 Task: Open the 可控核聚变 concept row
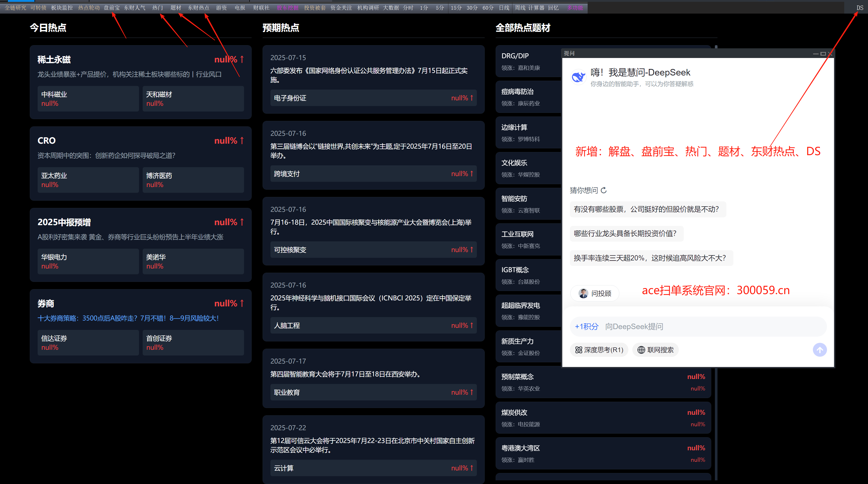click(373, 250)
